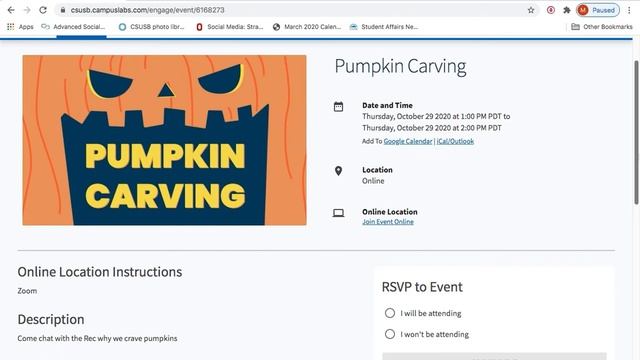The image size is (640, 360).
Task: Expand the Other Bookmarks folder
Action: [x=602, y=27]
